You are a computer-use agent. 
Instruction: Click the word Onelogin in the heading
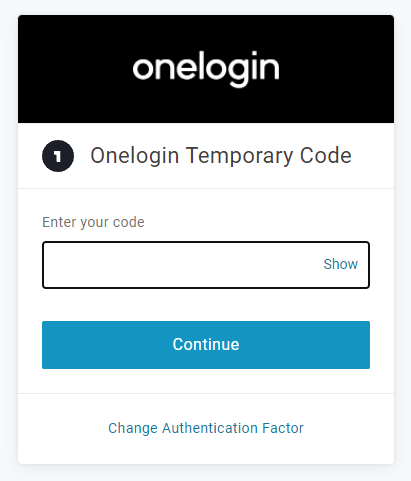(x=135, y=156)
